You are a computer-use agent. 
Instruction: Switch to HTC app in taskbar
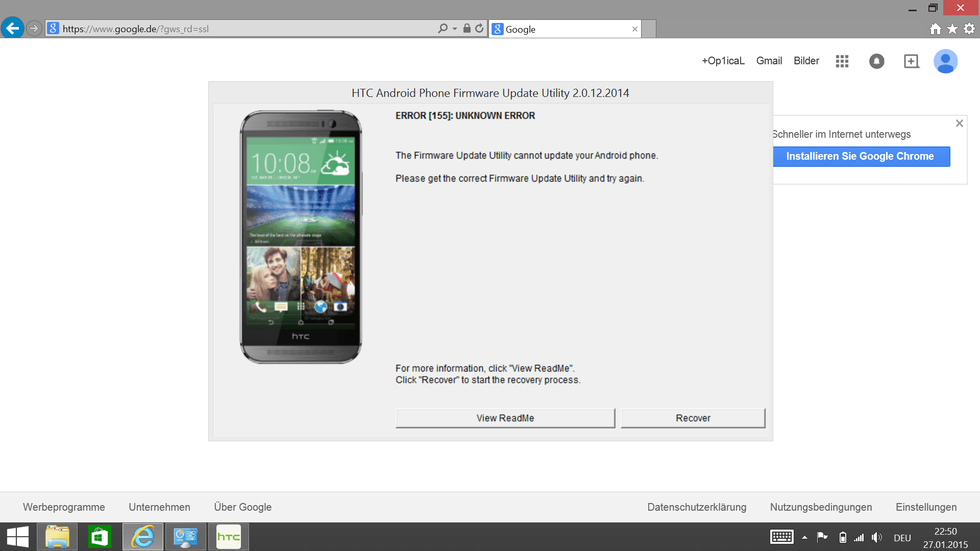tap(228, 537)
